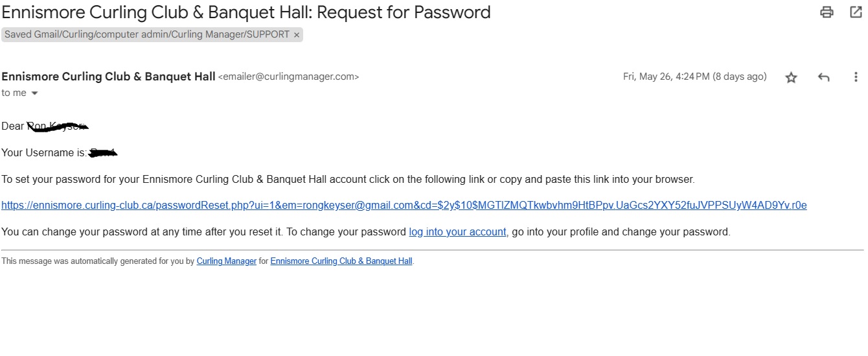Screen dimensions: 868x356
Task: Click footer Ennismore Curling Club & Banquet Hall link
Action: pos(341,261)
